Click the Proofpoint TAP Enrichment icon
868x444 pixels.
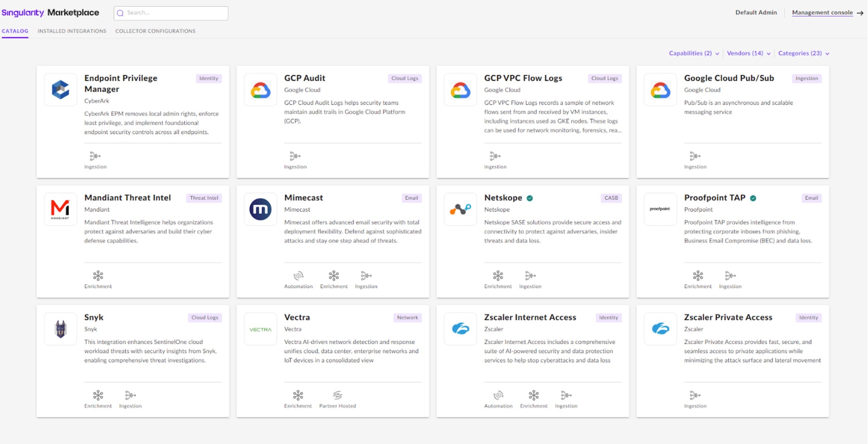[x=697, y=276]
